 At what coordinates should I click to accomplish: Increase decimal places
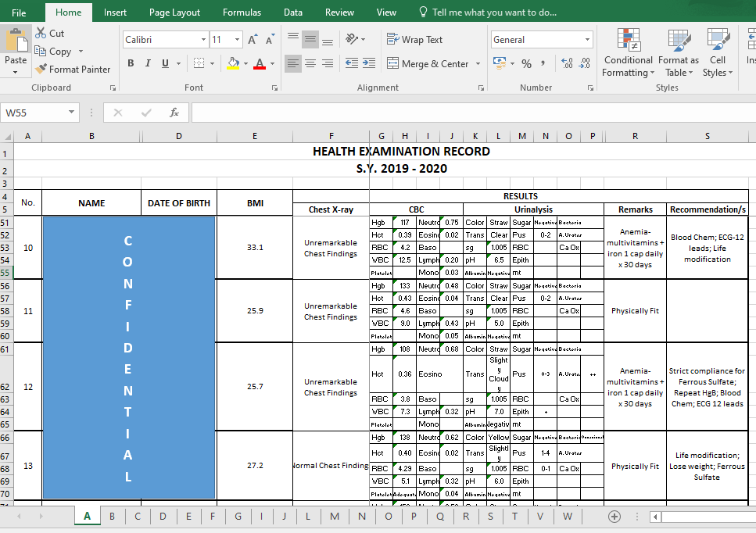[x=567, y=63]
